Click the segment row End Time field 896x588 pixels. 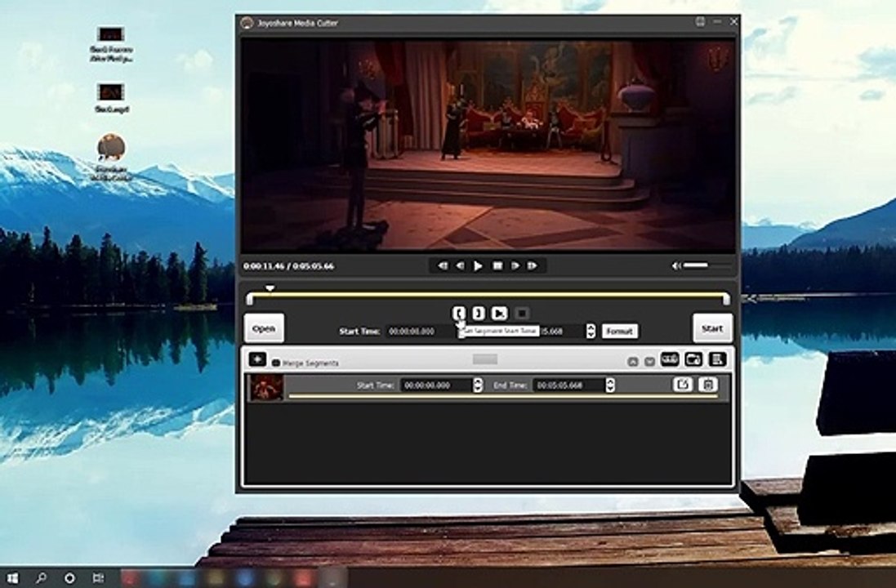click(x=569, y=385)
